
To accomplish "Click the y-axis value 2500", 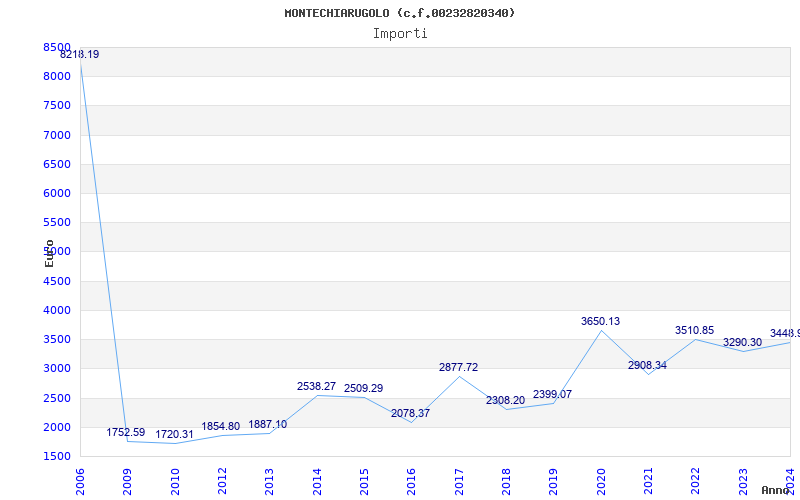I will [x=57, y=398].
